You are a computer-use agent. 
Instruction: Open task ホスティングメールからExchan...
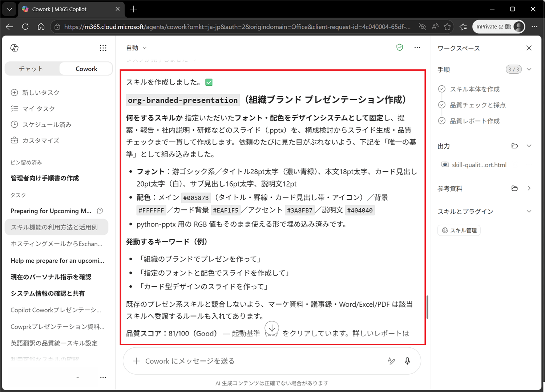click(57, 244)
